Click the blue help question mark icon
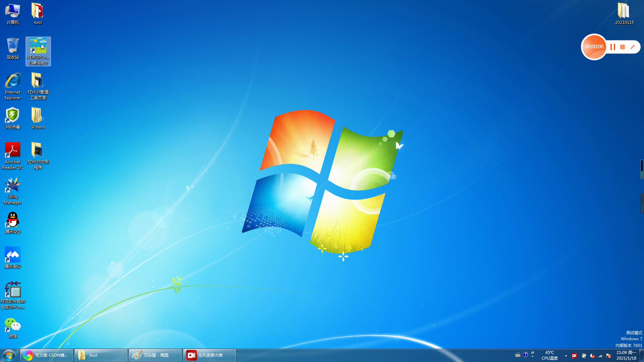Viewport: 644px width, 362px height. point(525,355)
